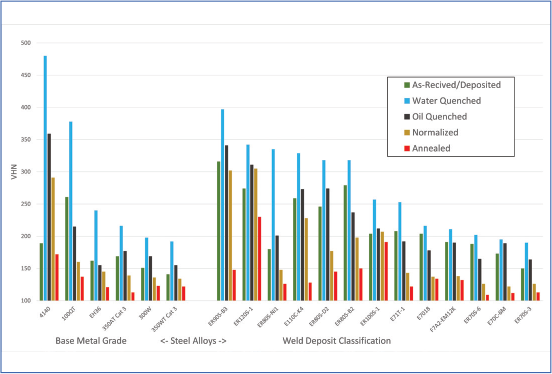Image resolution: width=552 pixels, height=374 pixels.
Task: Click the green As-Deposited bar for ER80S-B2
Action: (x=345, y=243)
